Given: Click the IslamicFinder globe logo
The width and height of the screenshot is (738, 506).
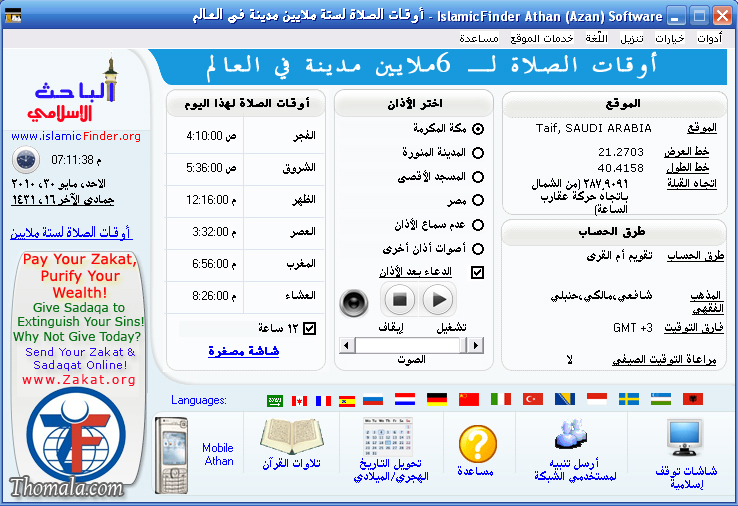Looking at the screenshot, I should click(76, 435).
